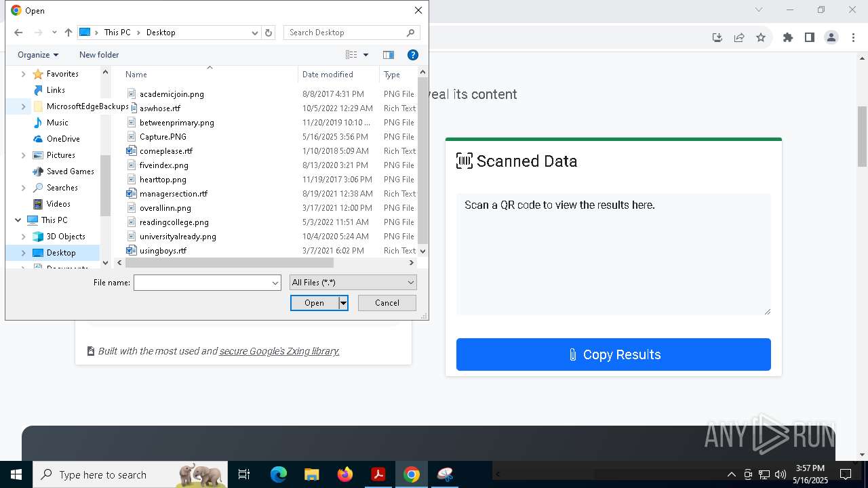The width and height of the screenshot is (868, 488).
Task: Select the file aswhose.rtf
Action: [160, 108]
